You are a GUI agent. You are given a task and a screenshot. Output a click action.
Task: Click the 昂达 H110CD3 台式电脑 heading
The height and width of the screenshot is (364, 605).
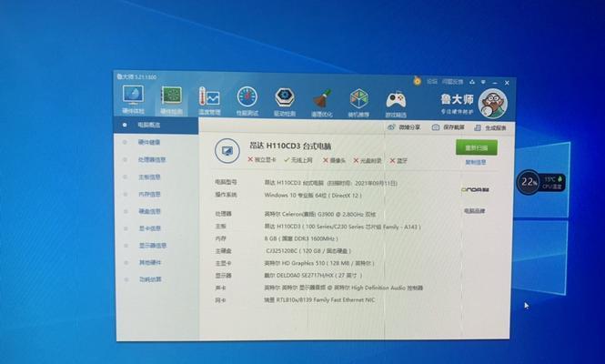pyautogui.click(x=290, y=147)
